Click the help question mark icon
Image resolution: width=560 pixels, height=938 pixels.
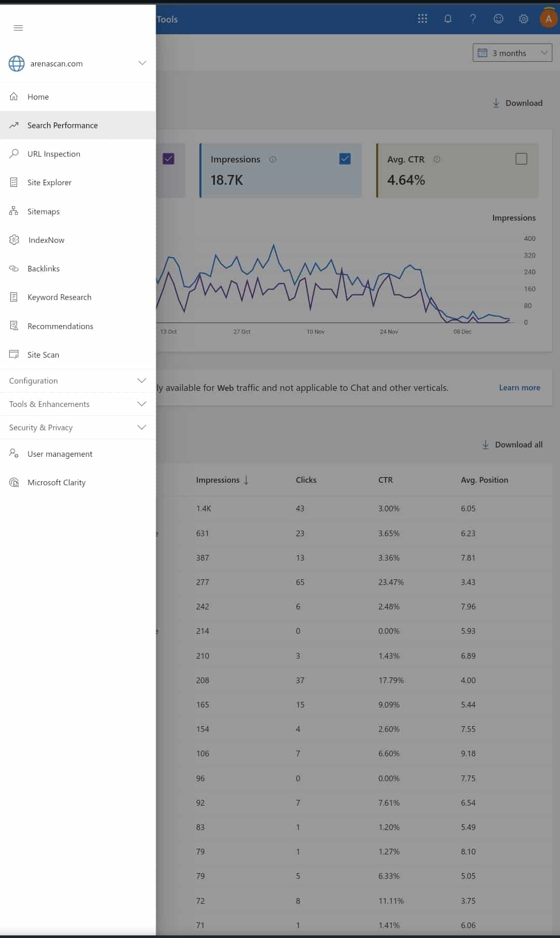[x=473, y=19]
